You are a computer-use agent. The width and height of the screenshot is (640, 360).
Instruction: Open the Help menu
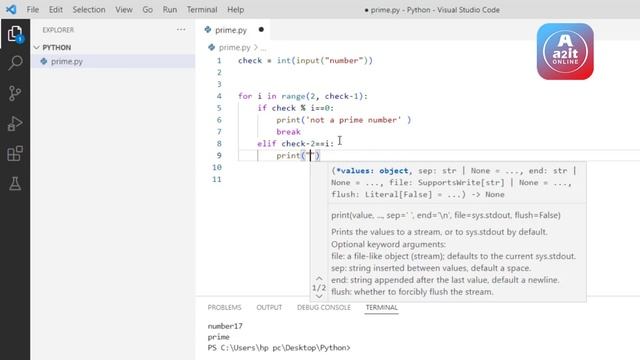pyautogui.click(x=236, y=9)
